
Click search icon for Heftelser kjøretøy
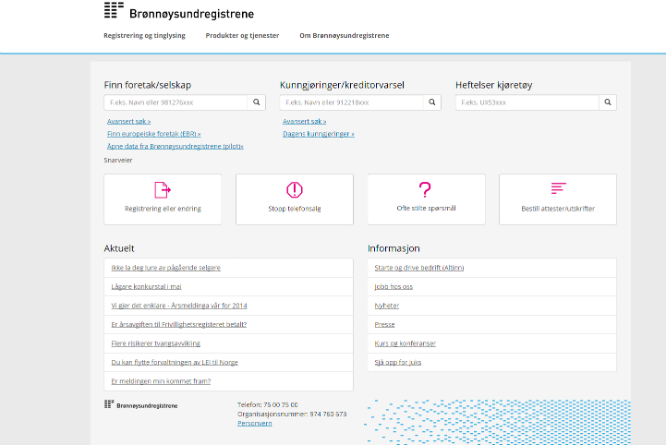pos(608,102)
